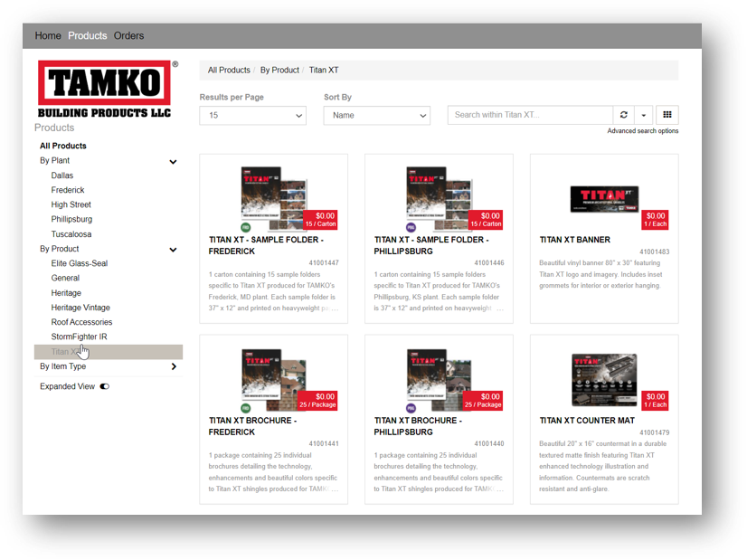Collapse the By Plant section

(174, 161)
